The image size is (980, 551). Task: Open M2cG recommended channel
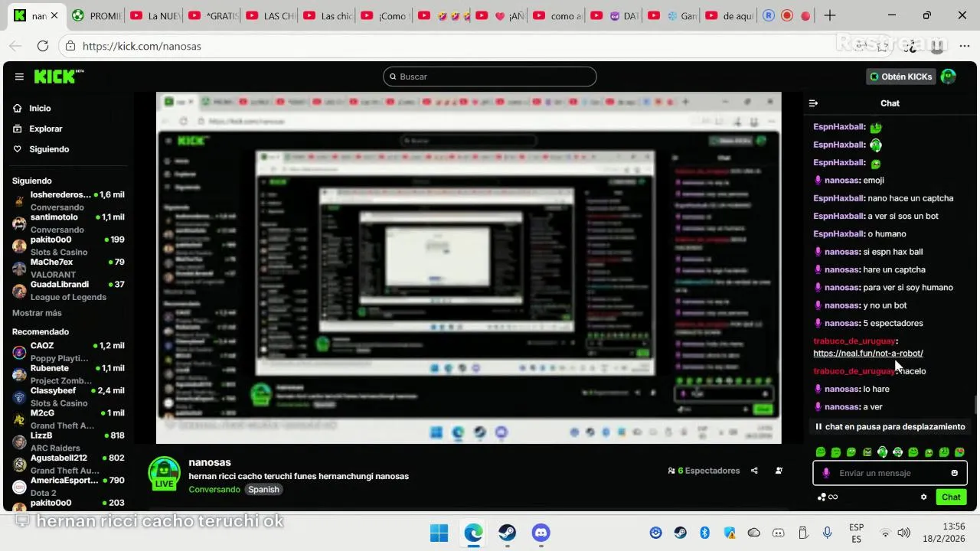click(68, 419)
